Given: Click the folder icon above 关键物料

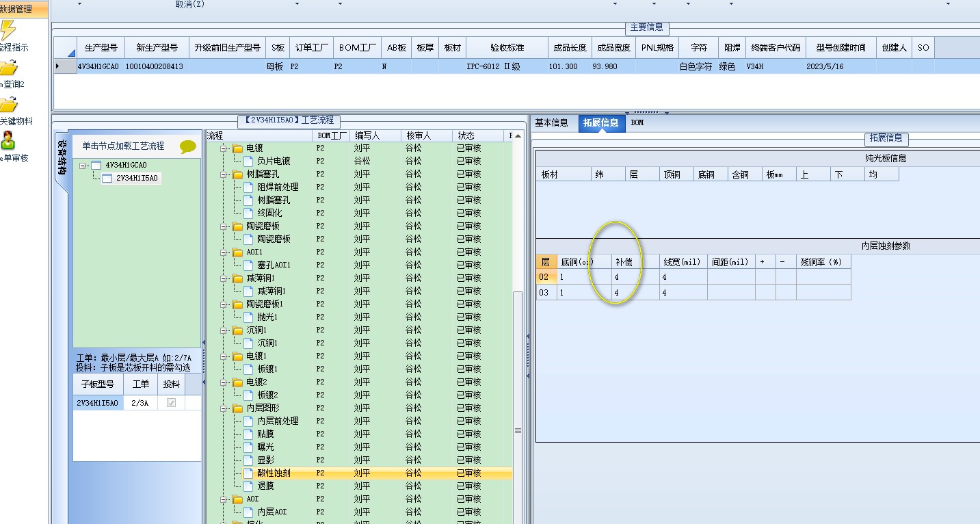Looking at the screenshot, I should tap(8, 105).
